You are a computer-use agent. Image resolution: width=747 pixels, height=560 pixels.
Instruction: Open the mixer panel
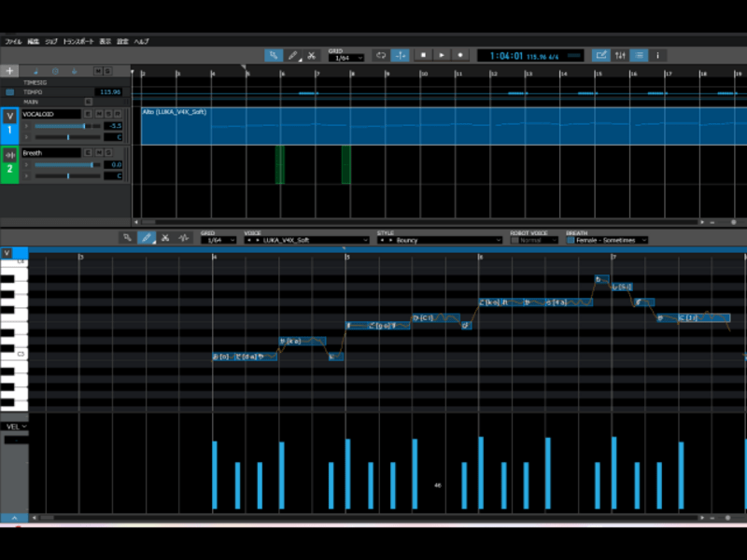621,55
